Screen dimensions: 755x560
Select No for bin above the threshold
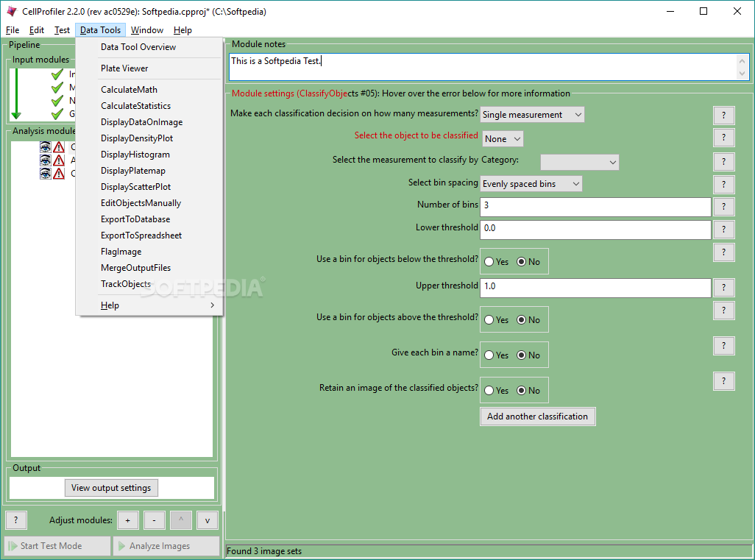(528, 320)
